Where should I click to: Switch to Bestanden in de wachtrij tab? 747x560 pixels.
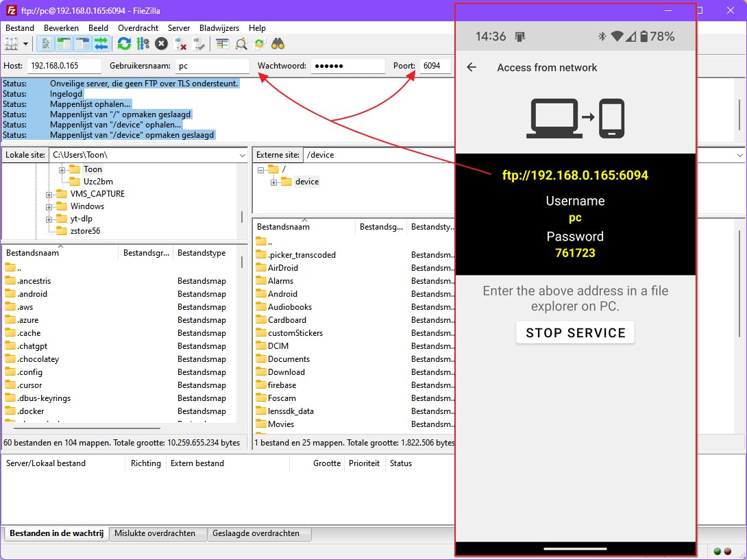[x=56, y=533]
